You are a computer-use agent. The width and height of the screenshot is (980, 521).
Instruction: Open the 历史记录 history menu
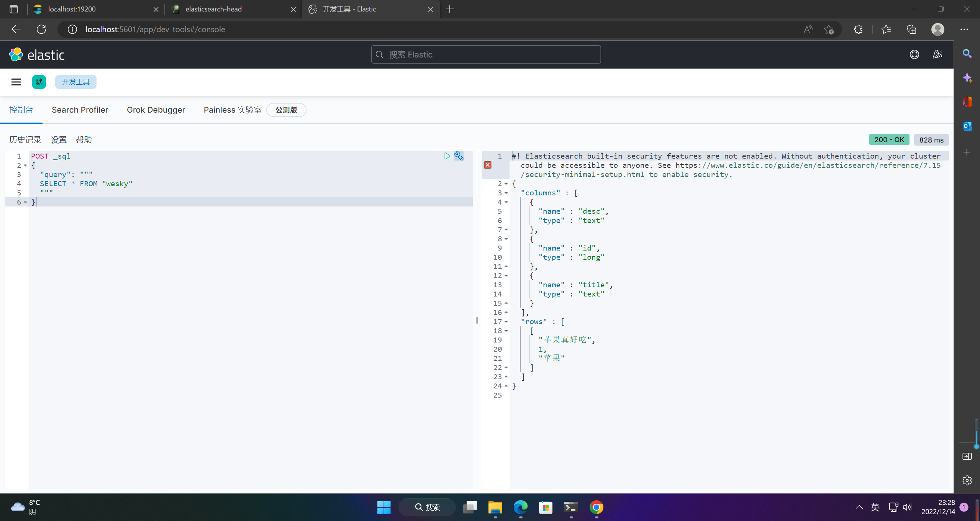[x=25, y=139]
